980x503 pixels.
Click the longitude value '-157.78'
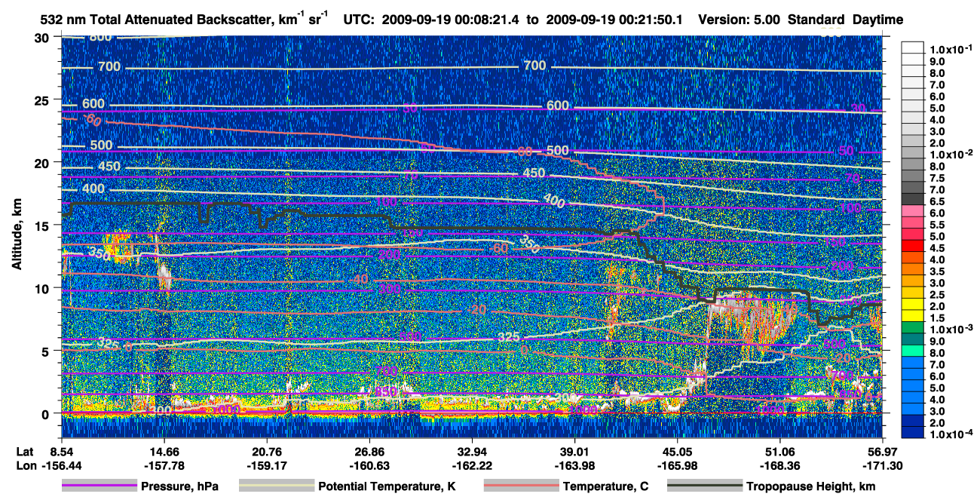pos(163,465)
